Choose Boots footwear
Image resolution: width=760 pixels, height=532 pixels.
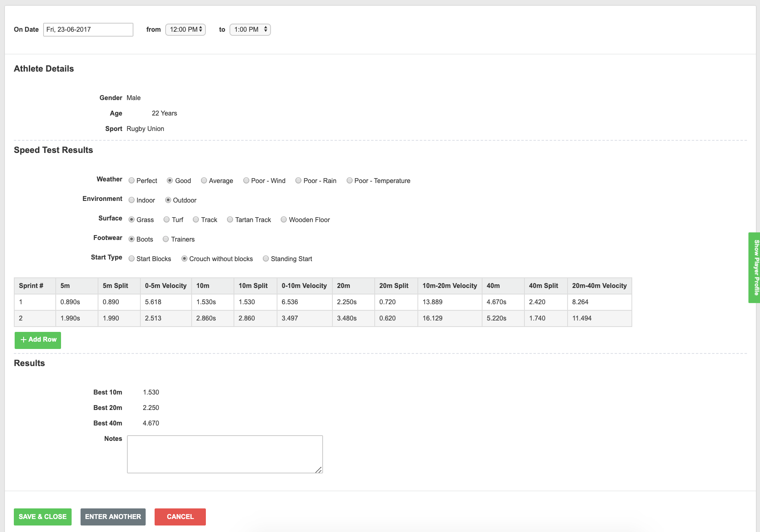tap(131, 239)
